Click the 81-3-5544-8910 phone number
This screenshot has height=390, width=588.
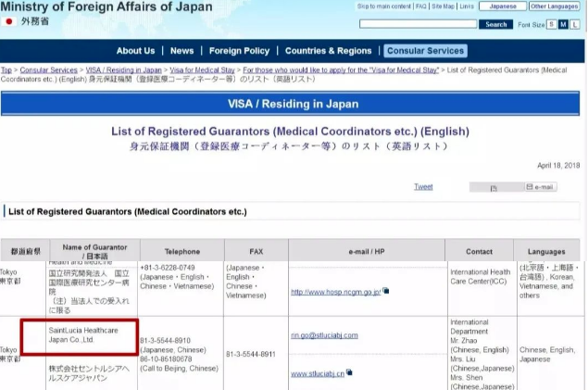point(166,341)
